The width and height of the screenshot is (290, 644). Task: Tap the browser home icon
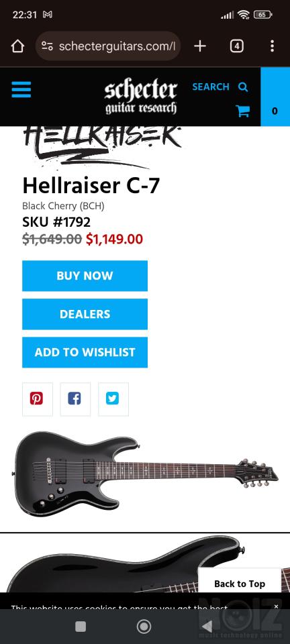tap(17, 46)
